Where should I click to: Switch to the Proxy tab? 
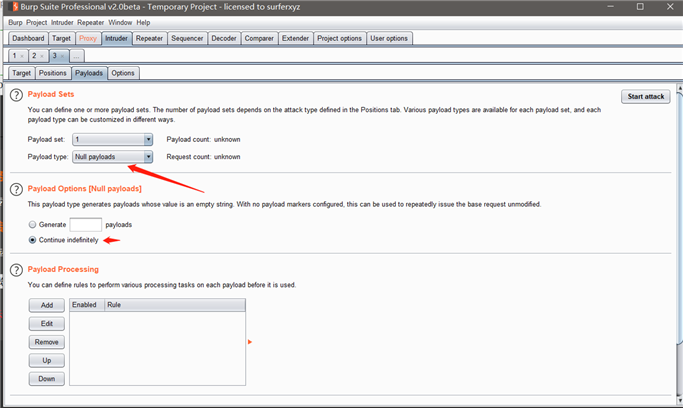88,38
